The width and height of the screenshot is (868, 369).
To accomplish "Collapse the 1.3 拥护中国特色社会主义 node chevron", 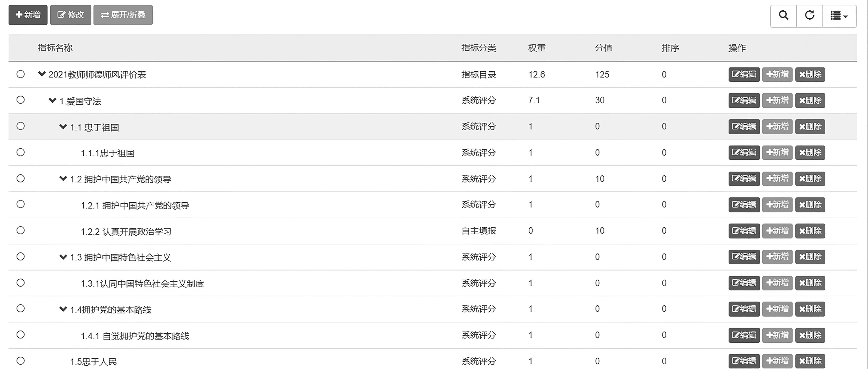I will click(x=63, y=257).
